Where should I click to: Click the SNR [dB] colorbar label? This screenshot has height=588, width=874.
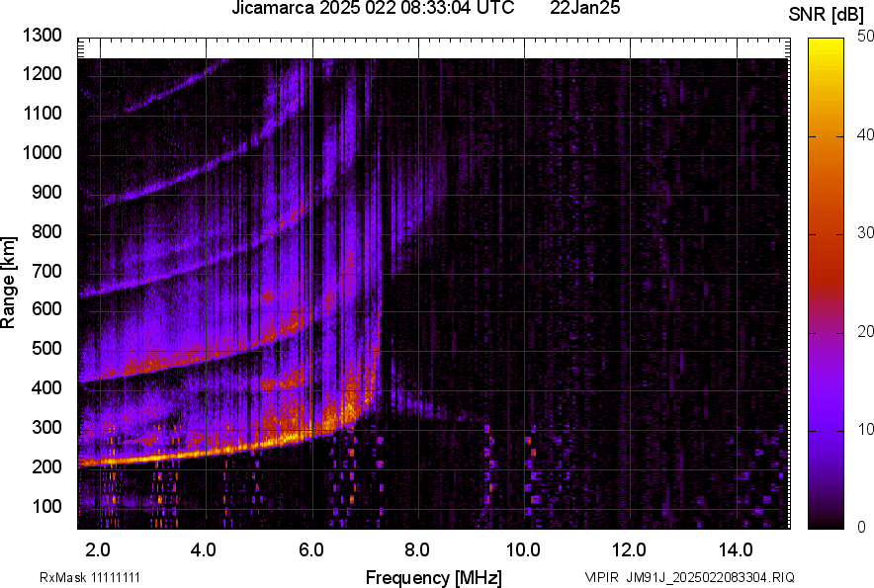coord(829,15)
